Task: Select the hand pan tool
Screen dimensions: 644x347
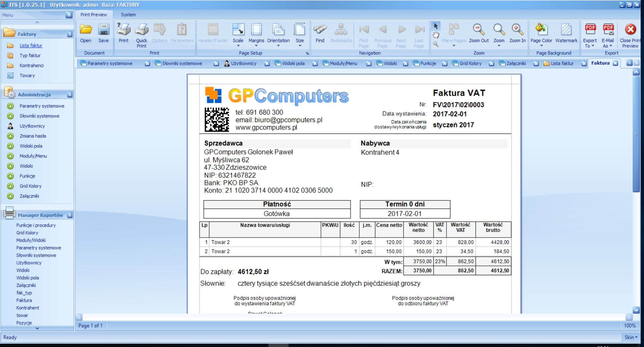Action: pyautogui.click(x=436, y=35)
